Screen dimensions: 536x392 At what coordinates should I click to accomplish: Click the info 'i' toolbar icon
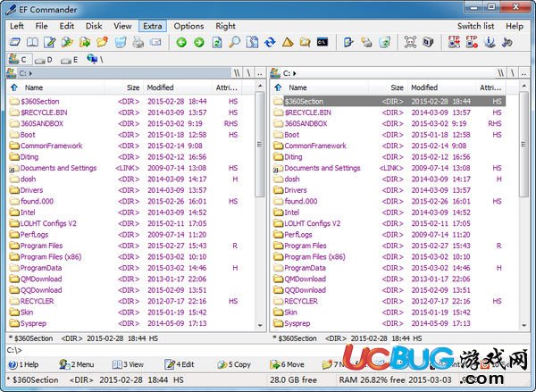click(x=490, y=42)
